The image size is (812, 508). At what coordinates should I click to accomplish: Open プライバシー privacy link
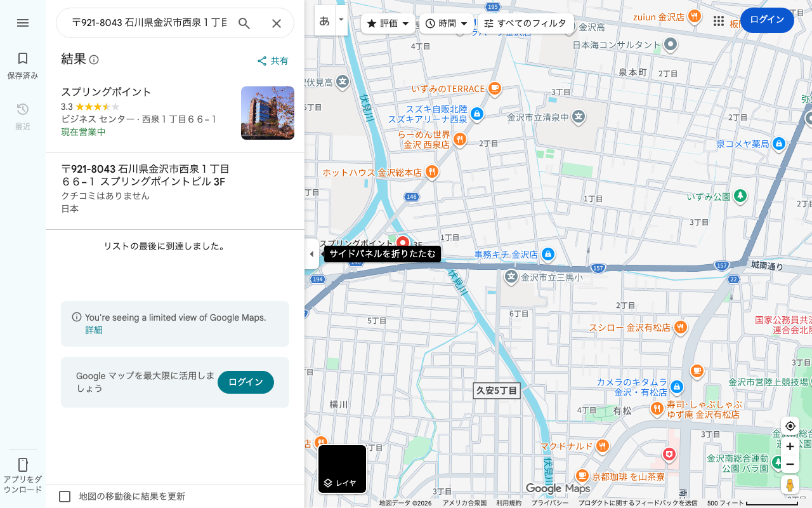pyautogui.click(x=550, y=503)
